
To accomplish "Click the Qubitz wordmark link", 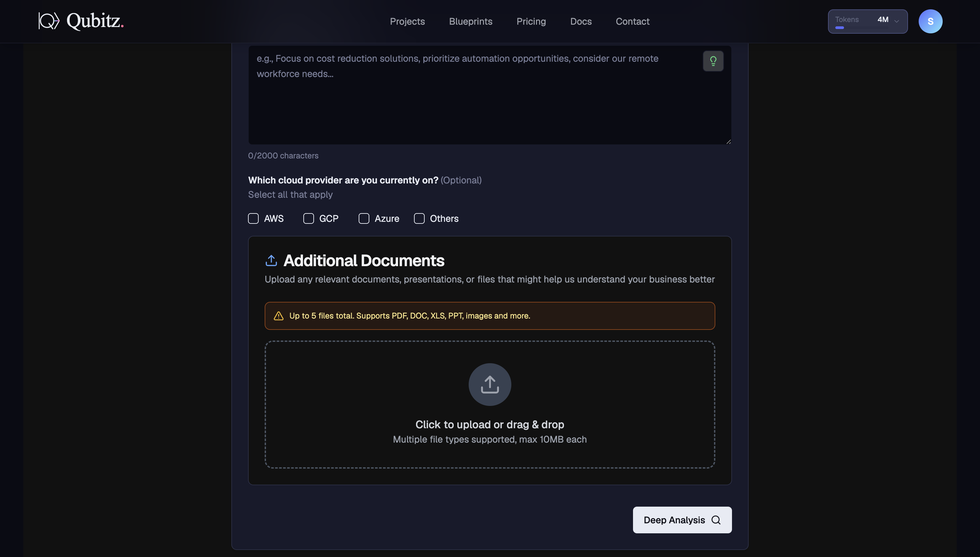I will (x=95, y=21).
